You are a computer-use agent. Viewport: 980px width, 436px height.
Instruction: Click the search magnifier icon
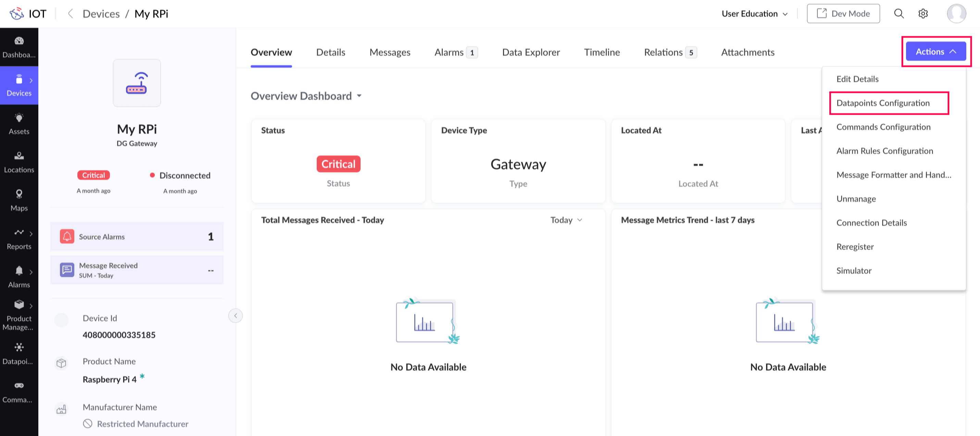click(899, 14)
